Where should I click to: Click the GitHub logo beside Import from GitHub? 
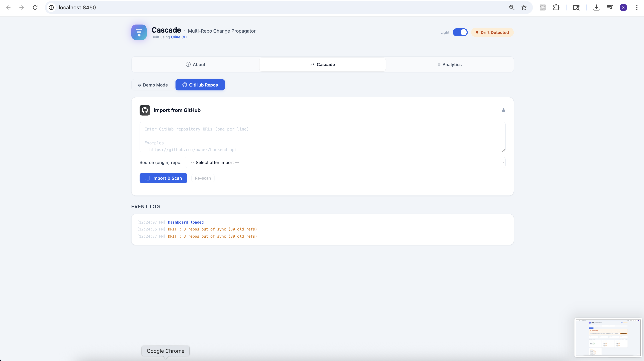145,110
